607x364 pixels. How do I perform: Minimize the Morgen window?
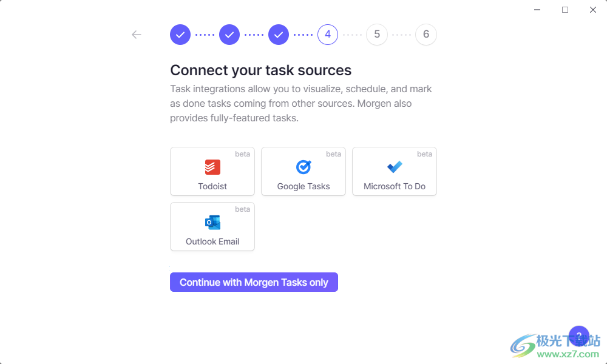pos(537,10)
